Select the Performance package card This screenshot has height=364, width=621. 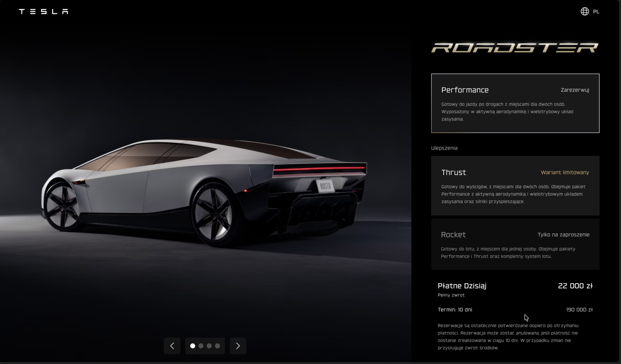coord(515,103)
